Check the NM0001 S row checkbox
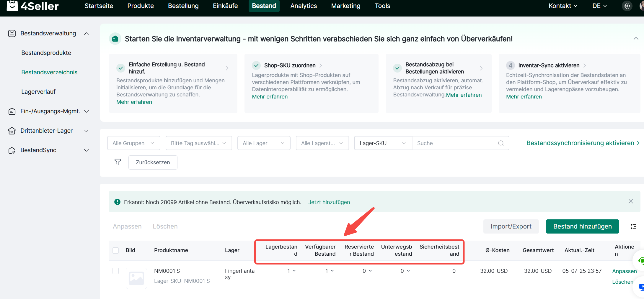The image size is (644, 299). point(116,271)
